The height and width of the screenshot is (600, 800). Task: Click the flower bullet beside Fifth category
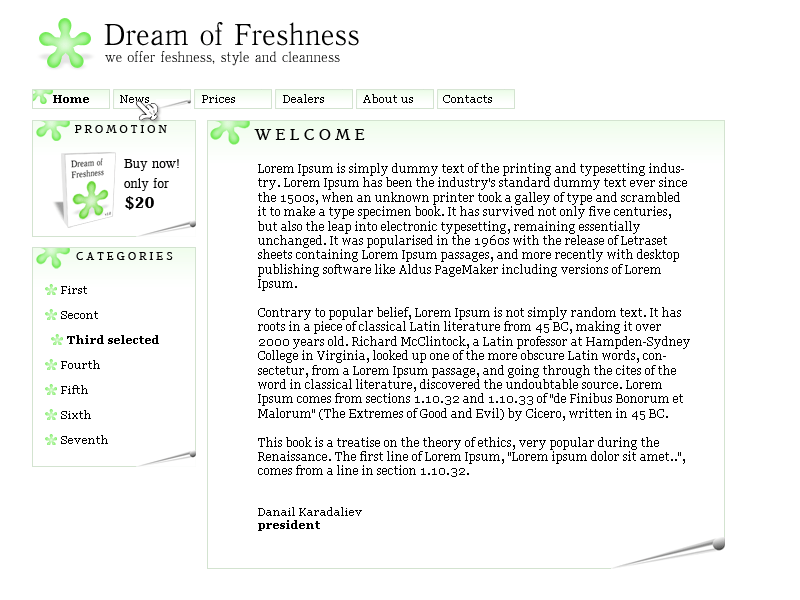pyautogui.click(x=51, y=390)
